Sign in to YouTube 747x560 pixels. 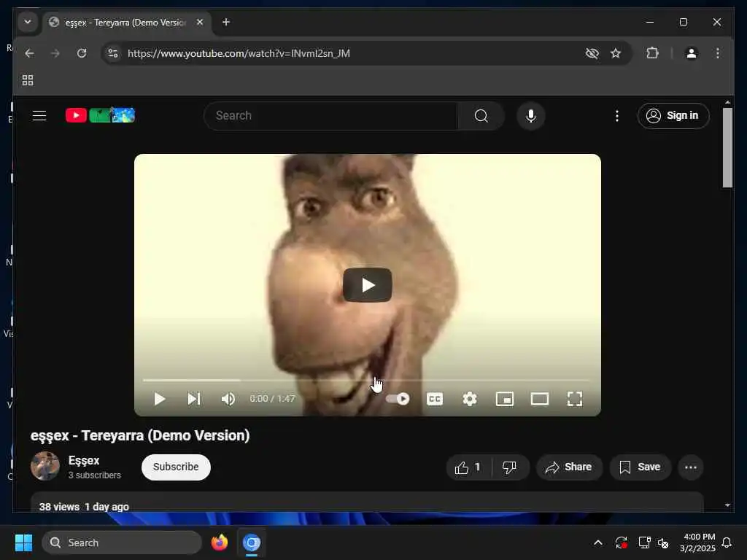673,116
